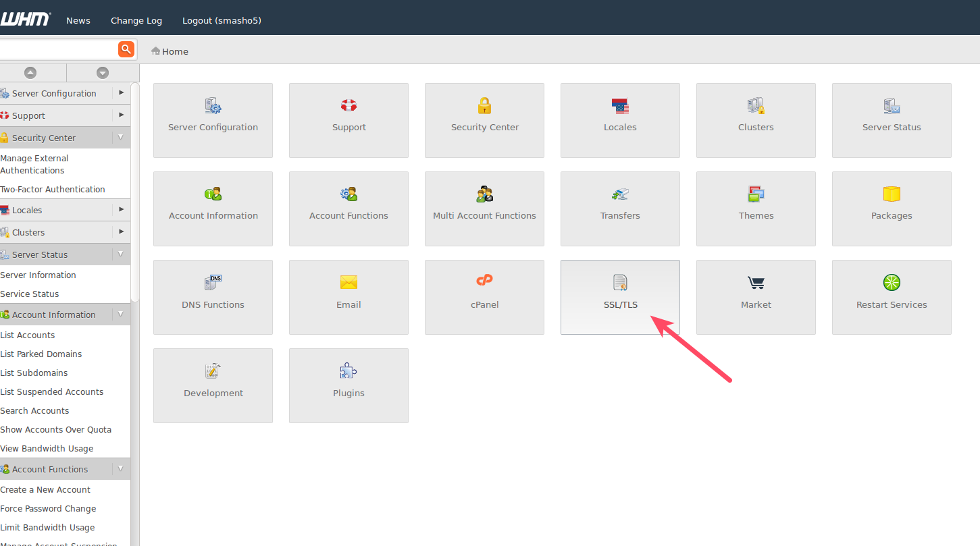Click the sidebar search input field
The image size is (980, 546).
(x=57, y=49)
